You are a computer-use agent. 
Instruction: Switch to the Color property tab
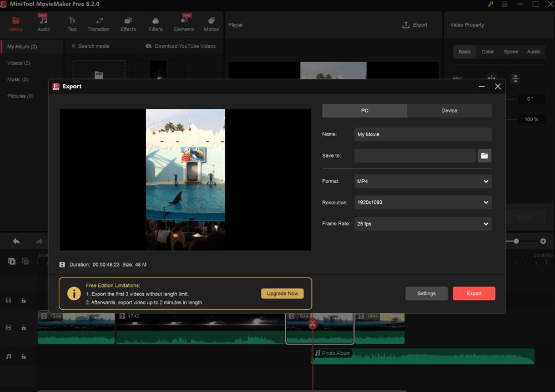pos(487,52)
